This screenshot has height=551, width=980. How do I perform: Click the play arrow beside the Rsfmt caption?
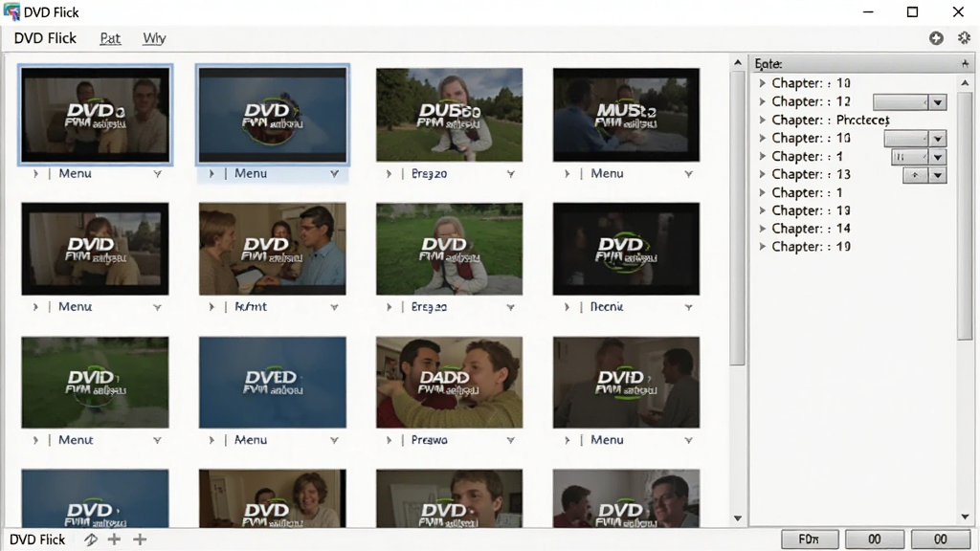[x=212, y=307]
